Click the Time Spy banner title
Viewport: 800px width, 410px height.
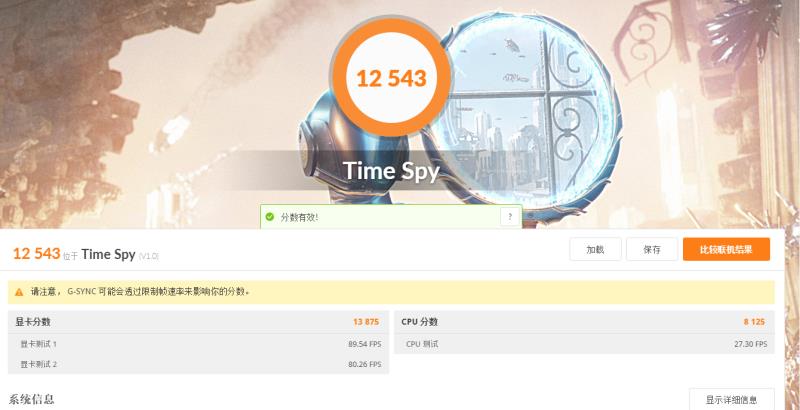pyautogui.click(x=391, y=171)
